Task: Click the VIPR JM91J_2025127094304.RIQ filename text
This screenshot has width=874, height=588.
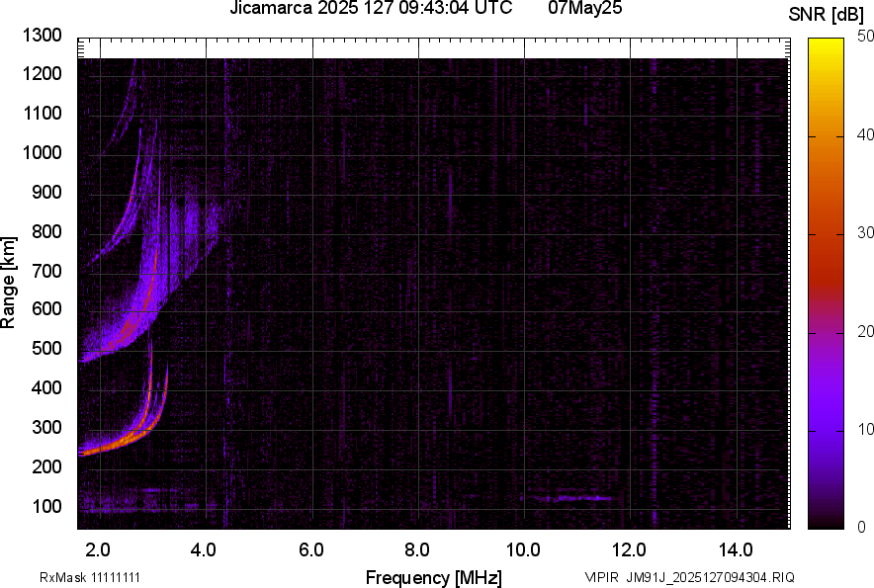Action: [x=689, y=577]
